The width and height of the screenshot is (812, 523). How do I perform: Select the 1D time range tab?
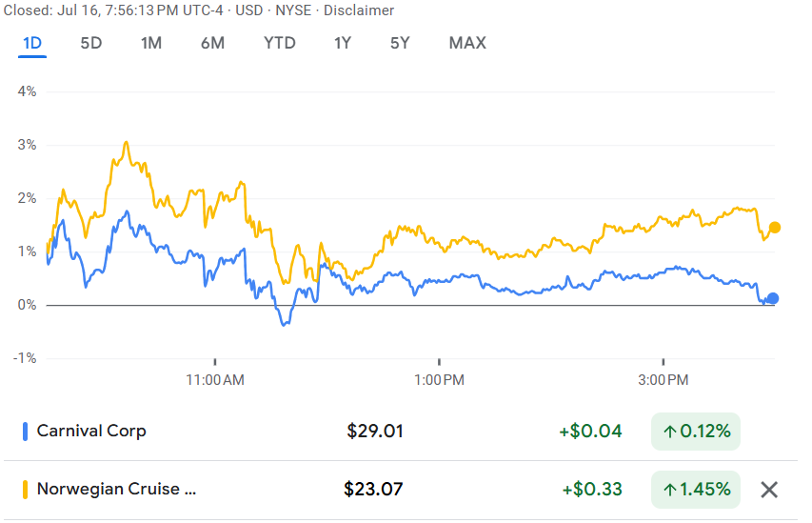32,43
